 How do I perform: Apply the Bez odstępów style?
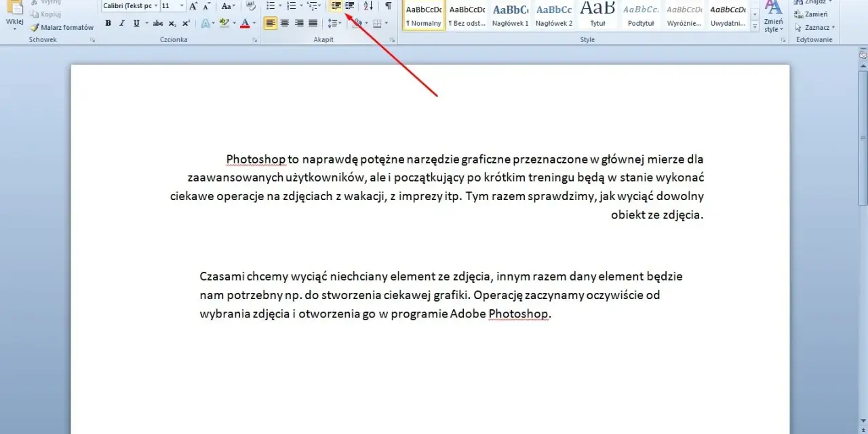[467, 16]
